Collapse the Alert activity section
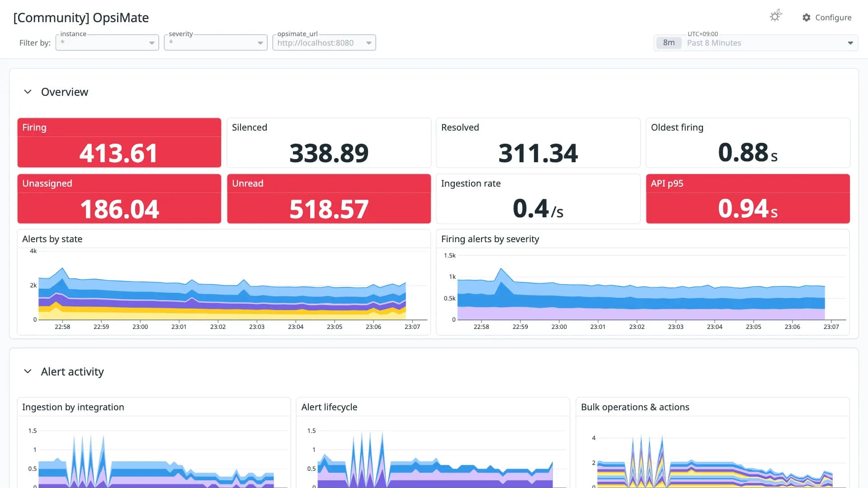The width and height of the screenshot is (868, 488). click(28, 371)
